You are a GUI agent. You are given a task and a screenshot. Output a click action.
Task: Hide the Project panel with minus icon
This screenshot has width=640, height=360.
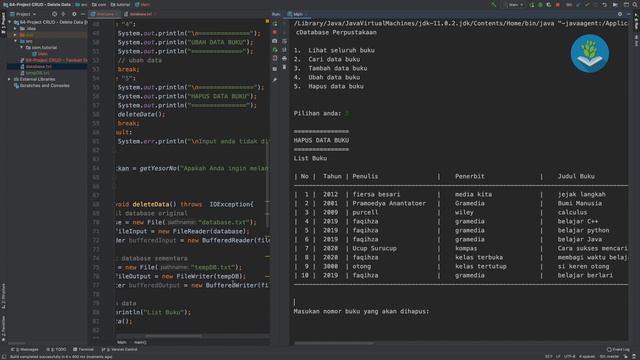pyautogui.click(x=83, y=14)
